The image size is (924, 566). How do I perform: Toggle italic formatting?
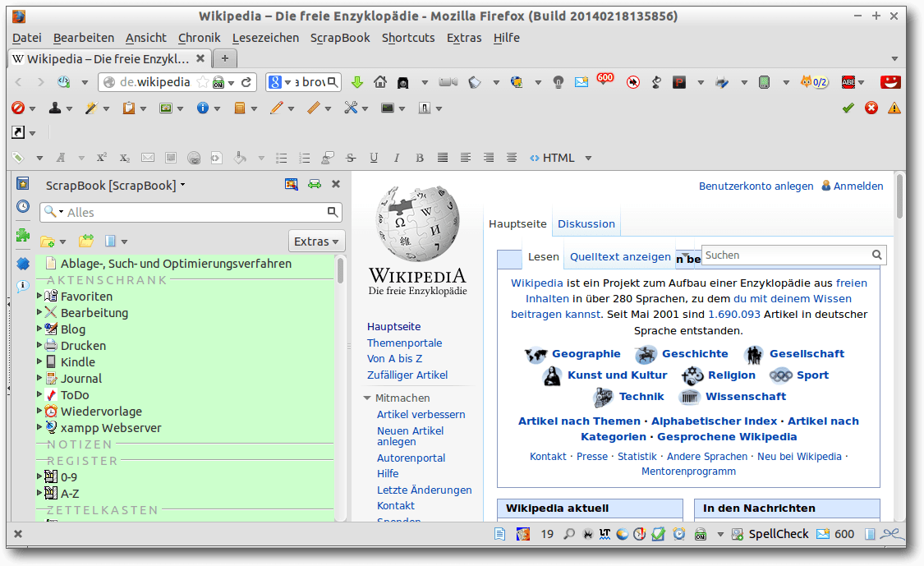[x=397, y=158]
